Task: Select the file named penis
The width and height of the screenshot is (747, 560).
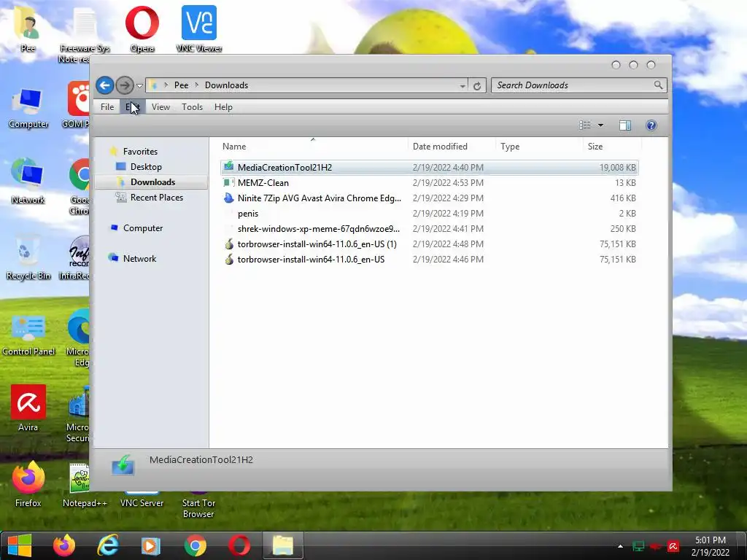Action: [x=429, y=214]
